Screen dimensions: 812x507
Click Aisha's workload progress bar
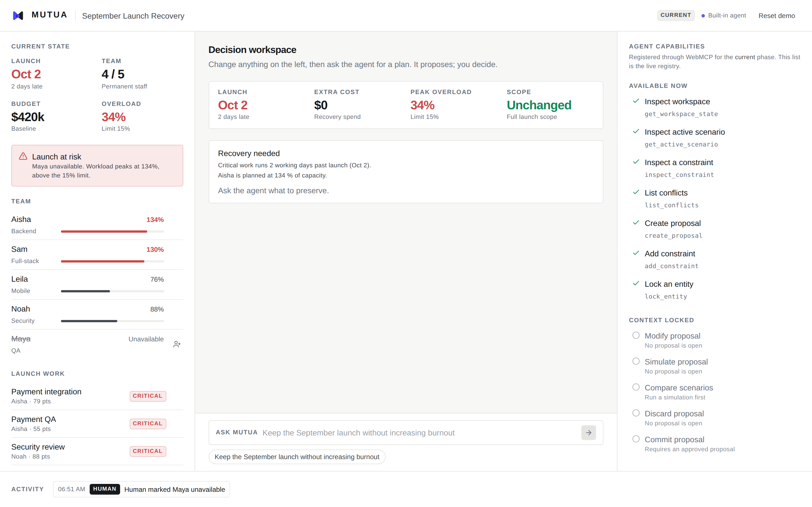coord(112,231)
